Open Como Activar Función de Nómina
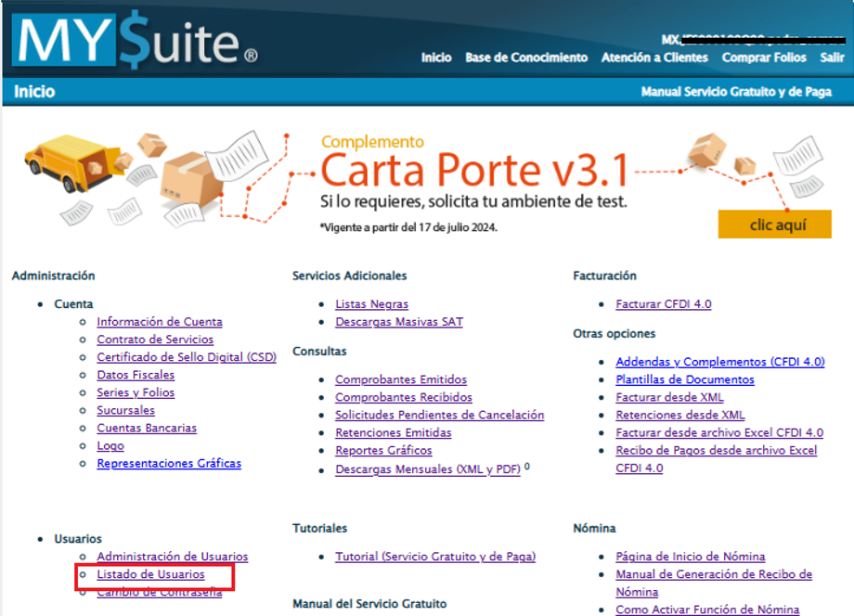The image size is (854, 616). 707,610
